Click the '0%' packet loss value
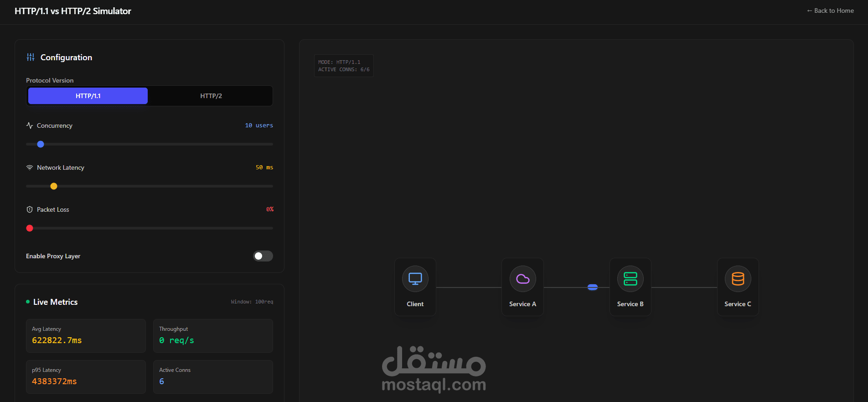 point(270,209)
